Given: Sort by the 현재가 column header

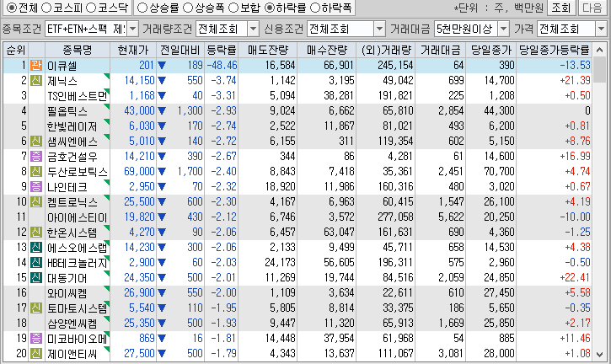Looking at the screenshot, I should click(133, 50).
